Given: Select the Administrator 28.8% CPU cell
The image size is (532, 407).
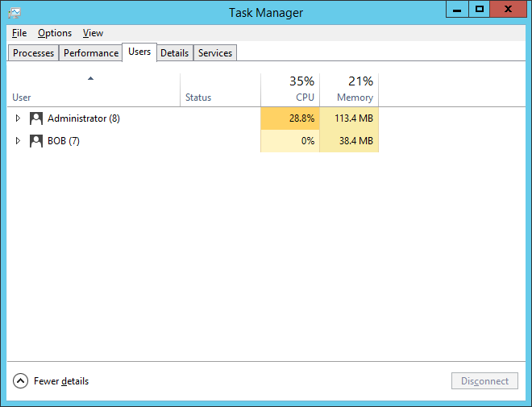Looking at the screenshot, I should [290, 118].
